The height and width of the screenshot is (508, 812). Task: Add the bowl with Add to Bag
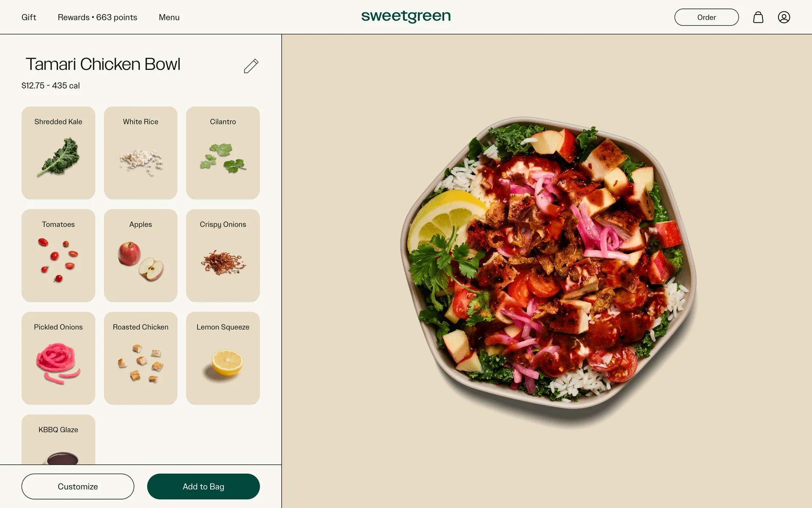click(x=203, y=486)
